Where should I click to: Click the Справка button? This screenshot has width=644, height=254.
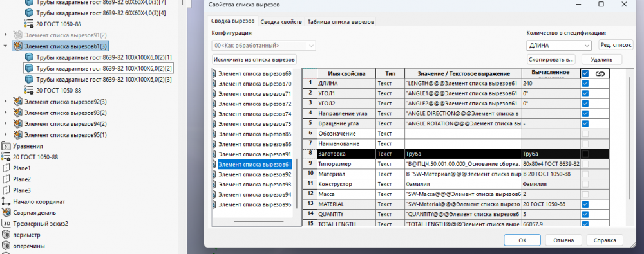(605, 240)
